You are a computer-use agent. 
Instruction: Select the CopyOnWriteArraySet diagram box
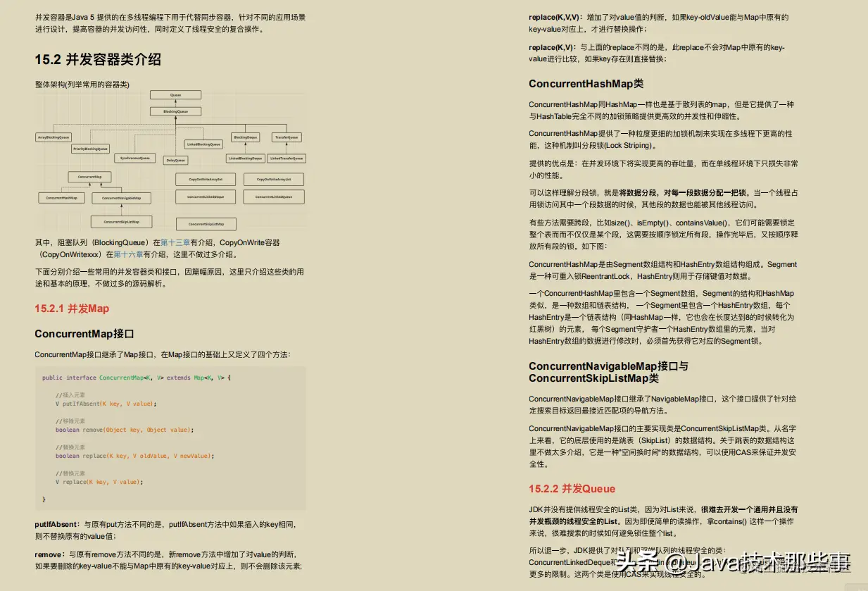205,180
